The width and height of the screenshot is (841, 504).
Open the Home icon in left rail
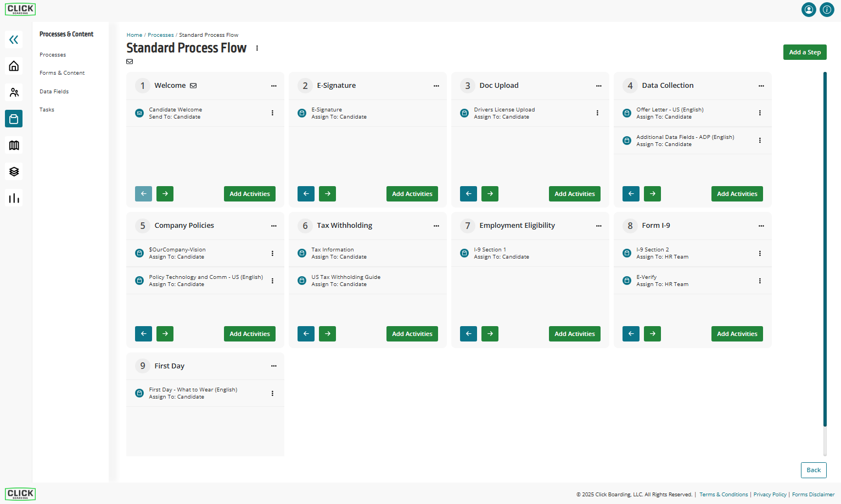point(14,66)
